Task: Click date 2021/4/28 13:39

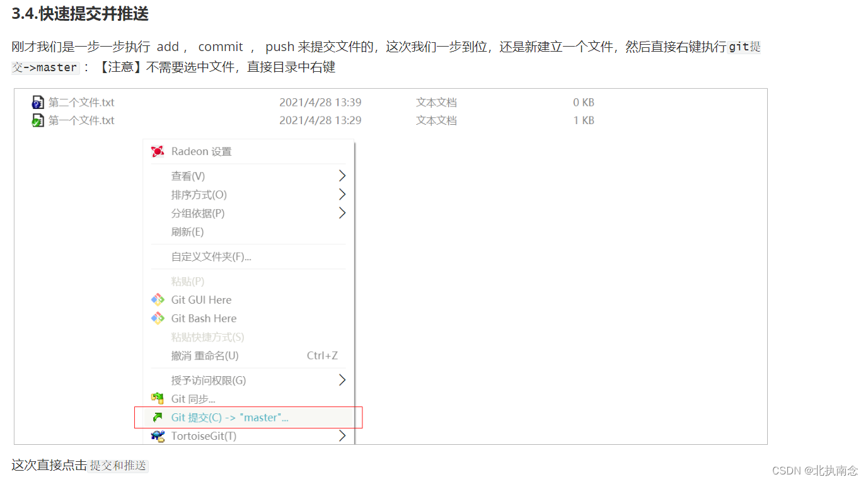Action: (320, 103)
